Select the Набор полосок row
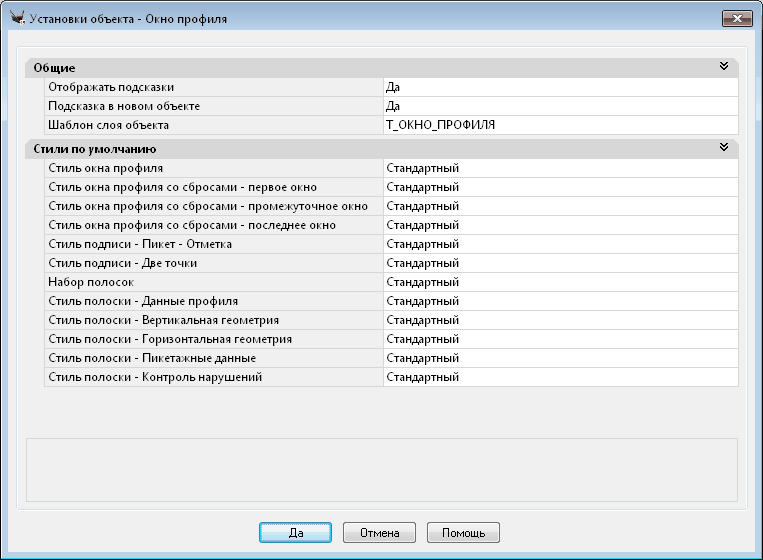This screenshot has width=763, height=560. tap(212, 282)
